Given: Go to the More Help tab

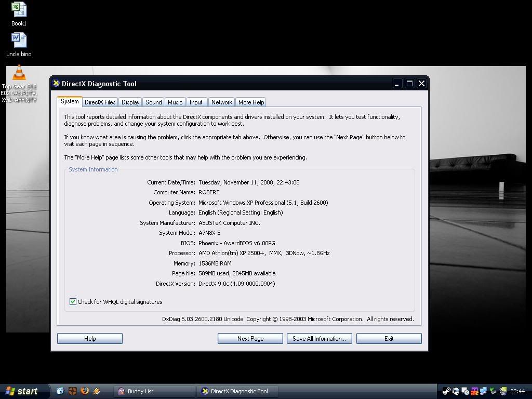Looking at the screenshot, I should [251, 102].
